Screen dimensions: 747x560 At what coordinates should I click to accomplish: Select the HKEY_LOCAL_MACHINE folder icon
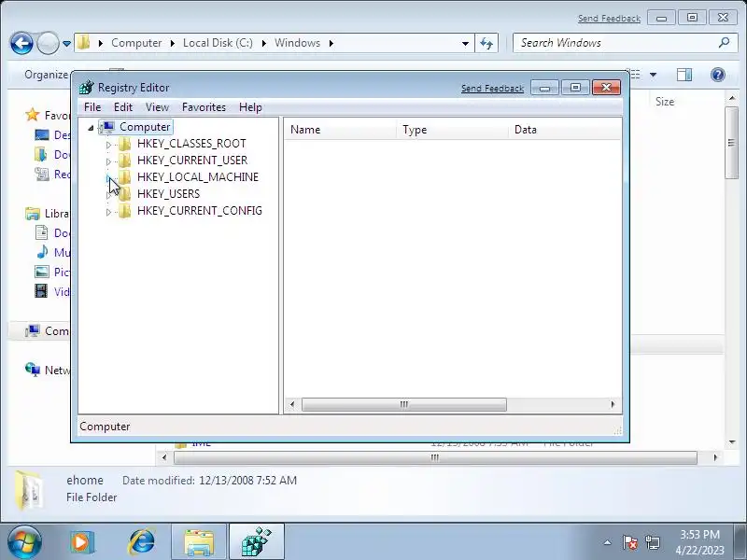click(125, 177)
